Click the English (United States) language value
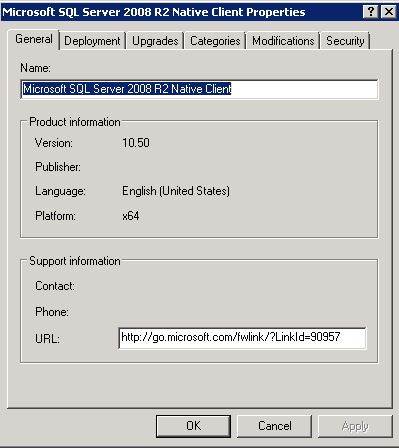Viewport: 399px width, 448px height. tap(176, 191)
